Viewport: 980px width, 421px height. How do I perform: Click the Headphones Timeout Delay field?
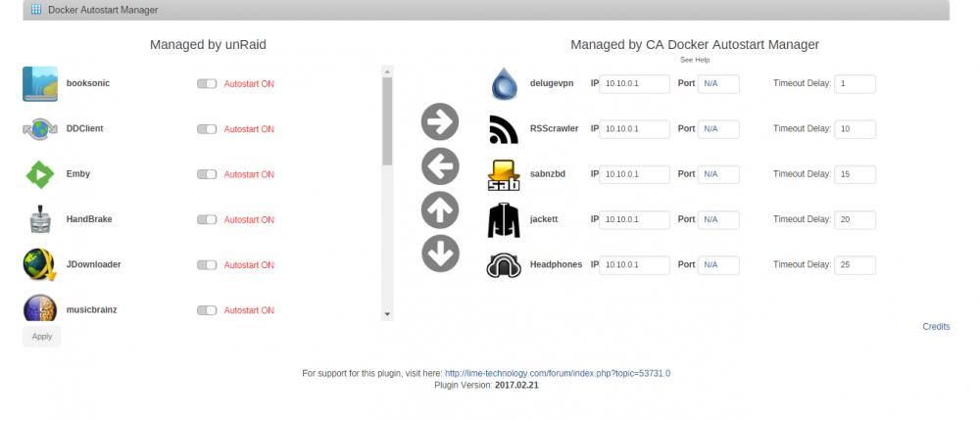tap(855, 265)
